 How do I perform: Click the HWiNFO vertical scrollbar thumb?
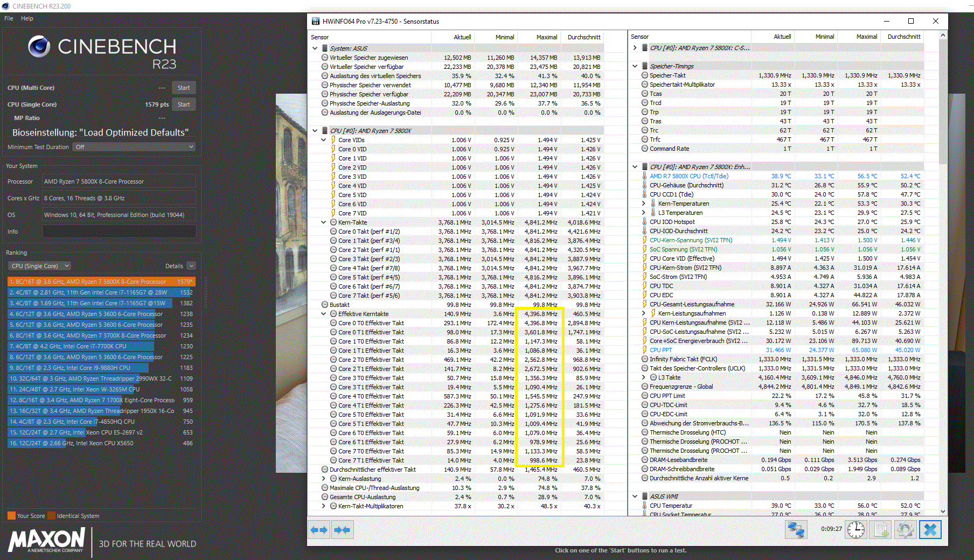click(943, 102)
